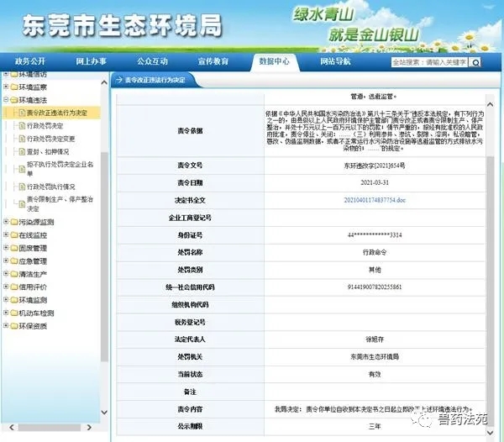Expand the 固废管理 tree node
Screen dimensions: 504x442
(x=6, y=248)
